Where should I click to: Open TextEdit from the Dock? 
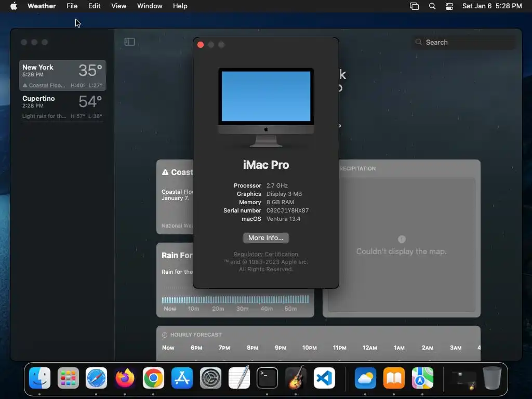point(239,378)
